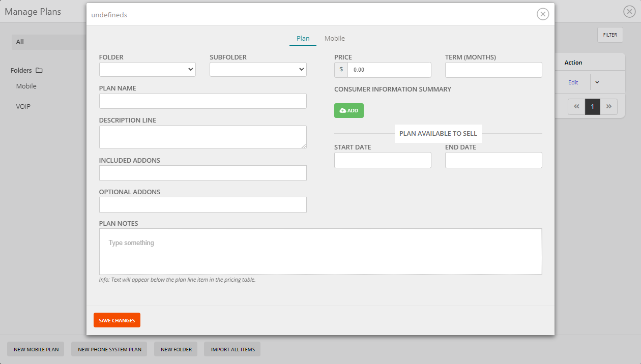The image size is (641, 364).
Task: Expand the chevron next to the Edit action
Action: coord(597,82)
